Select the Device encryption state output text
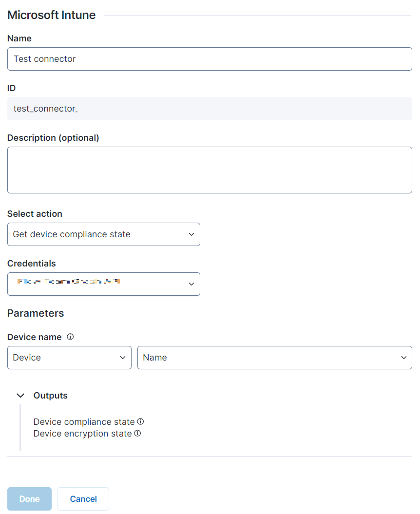Screen dimensions: 420x514 point(82,434)
